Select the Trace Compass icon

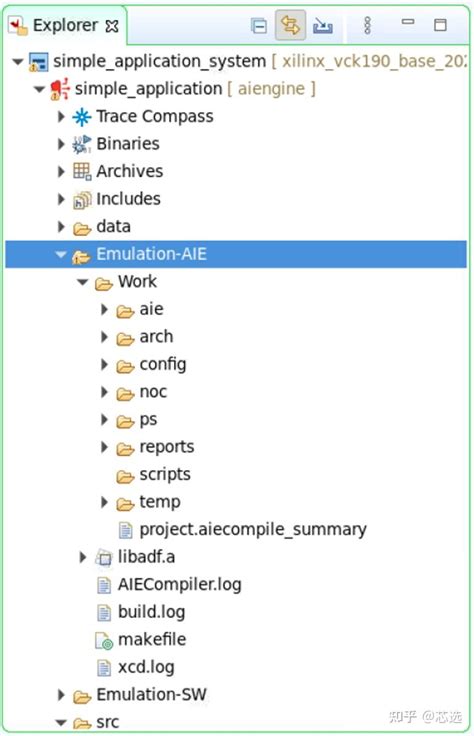coord(81,117)
